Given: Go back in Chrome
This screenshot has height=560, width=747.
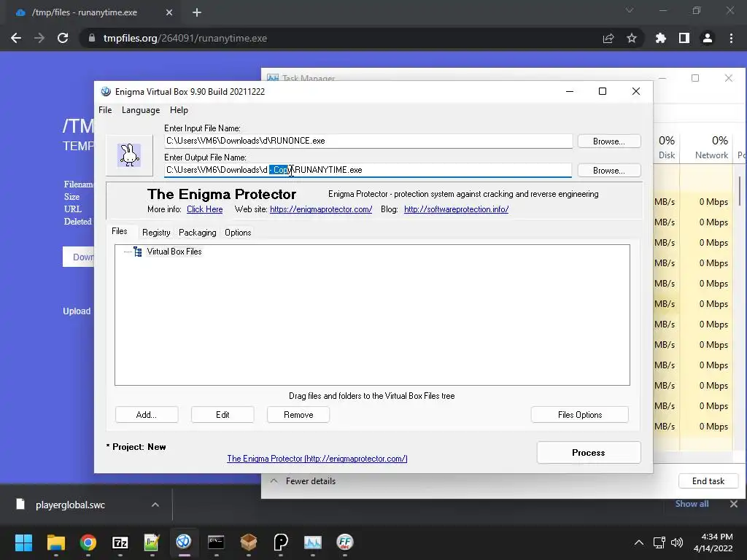Looking at the screenshot, I should [x=16, y=38].
